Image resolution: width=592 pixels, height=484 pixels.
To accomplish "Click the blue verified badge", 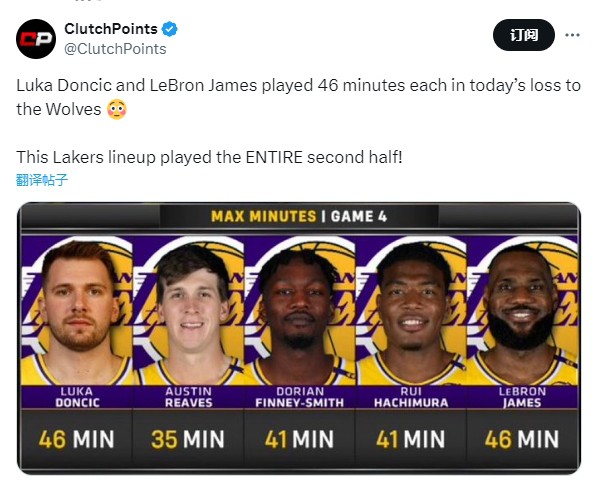I will pos(170,29).
